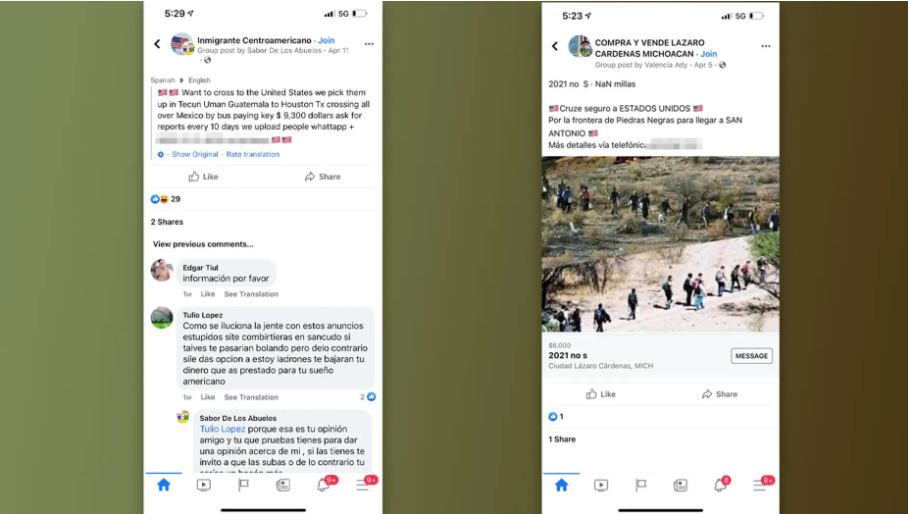908x514 pixels.
Task: Open migrants walking photo in listing
Action: [x=660, y=244]
